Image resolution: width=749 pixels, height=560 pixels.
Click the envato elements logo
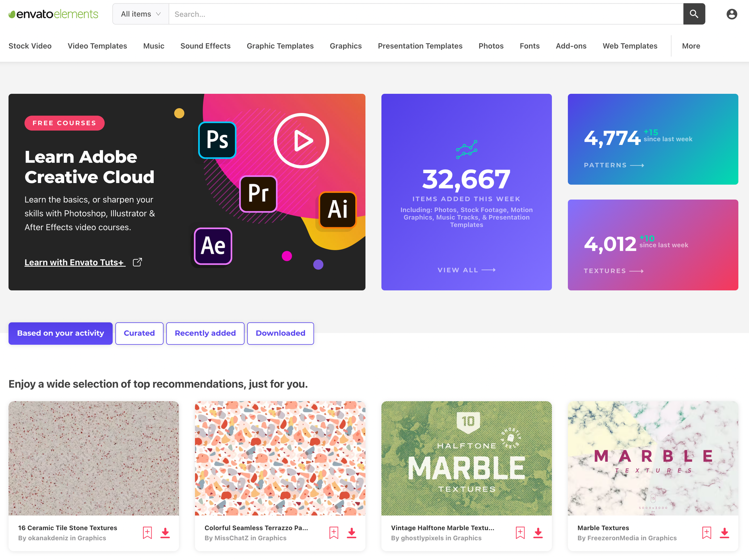coord(54,14)
